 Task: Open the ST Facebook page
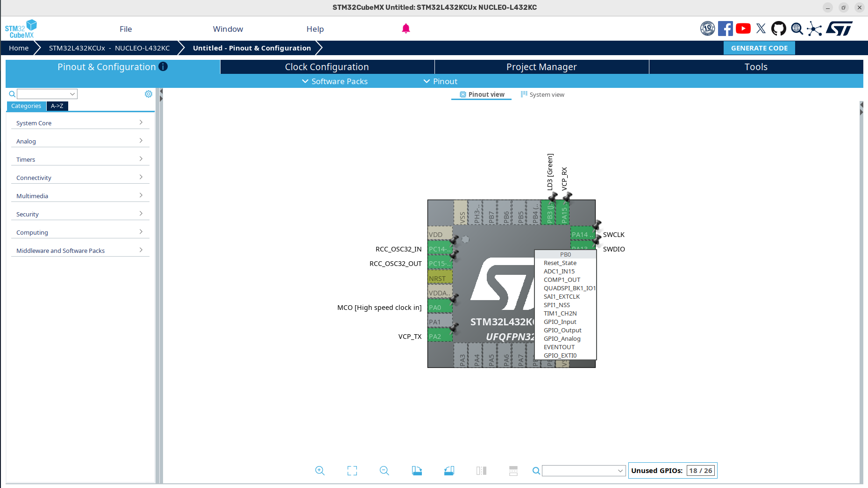pos(726,29)
